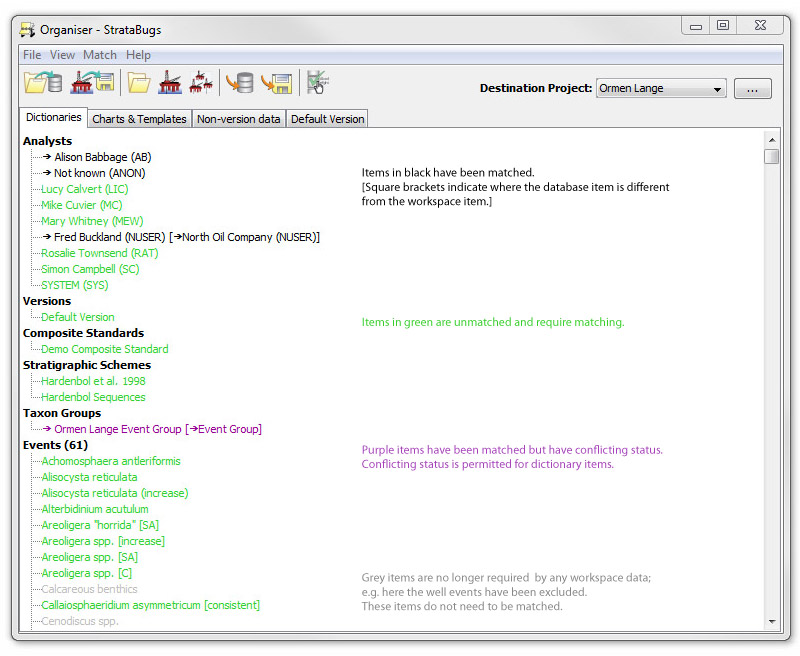Switch to the Non-version data tab

238,119
